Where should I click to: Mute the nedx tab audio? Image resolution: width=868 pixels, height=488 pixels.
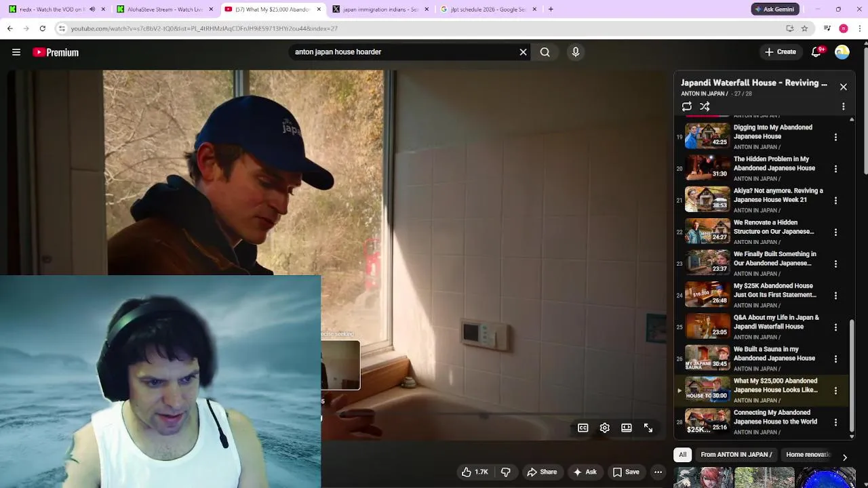[92, 9]
